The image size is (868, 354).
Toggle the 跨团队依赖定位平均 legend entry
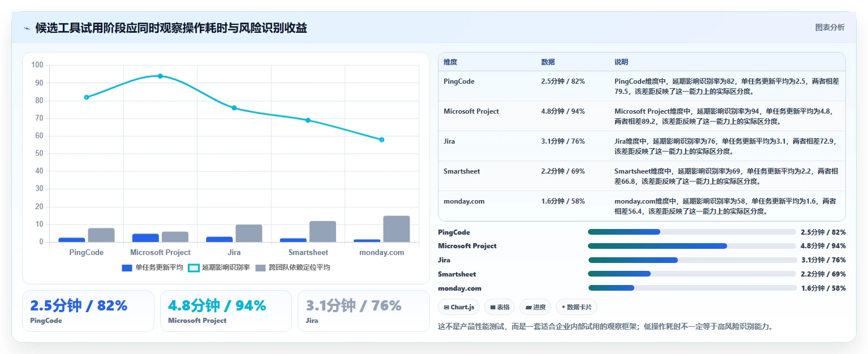pyautogui.click(x=293, y=267)
